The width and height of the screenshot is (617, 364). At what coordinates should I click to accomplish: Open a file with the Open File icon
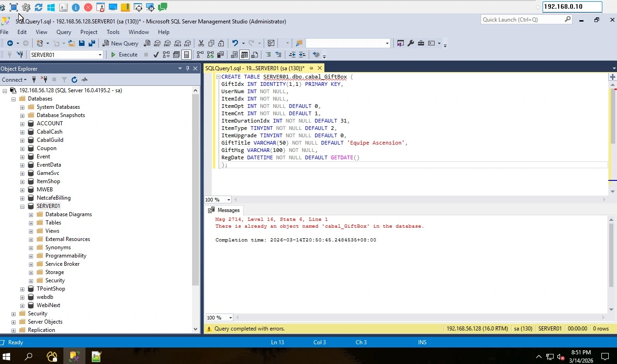click(72, 43)
